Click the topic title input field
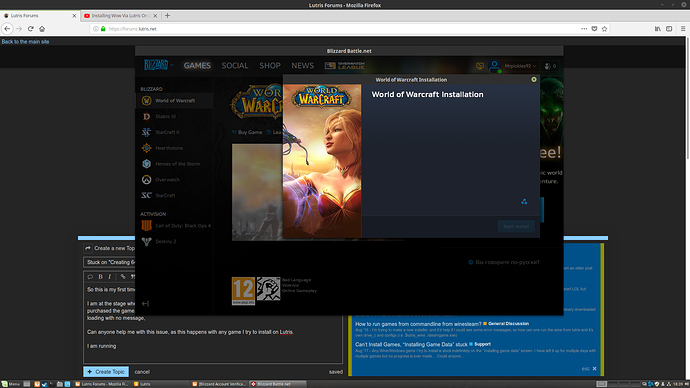 (x=110, y=262)
